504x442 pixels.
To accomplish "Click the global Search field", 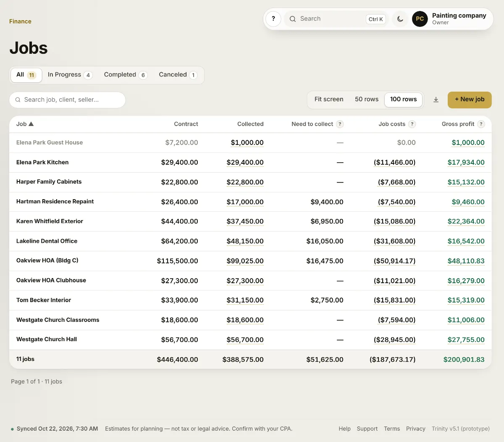I will [x=336, y=19].
